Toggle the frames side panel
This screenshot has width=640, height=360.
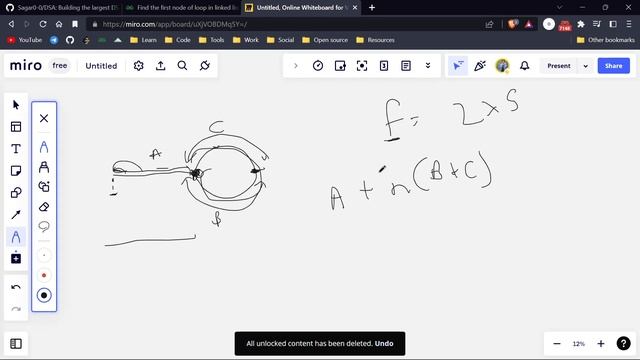coord(16,344)
